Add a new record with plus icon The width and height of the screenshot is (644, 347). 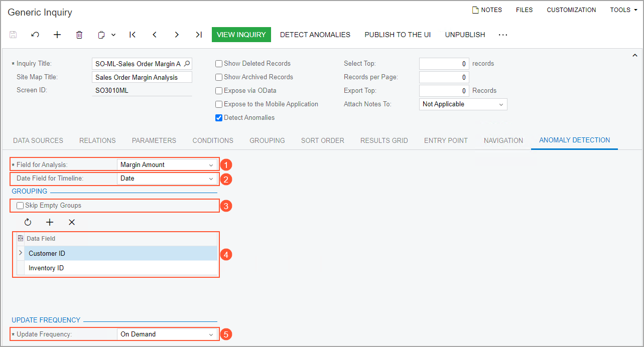point(57,35)
